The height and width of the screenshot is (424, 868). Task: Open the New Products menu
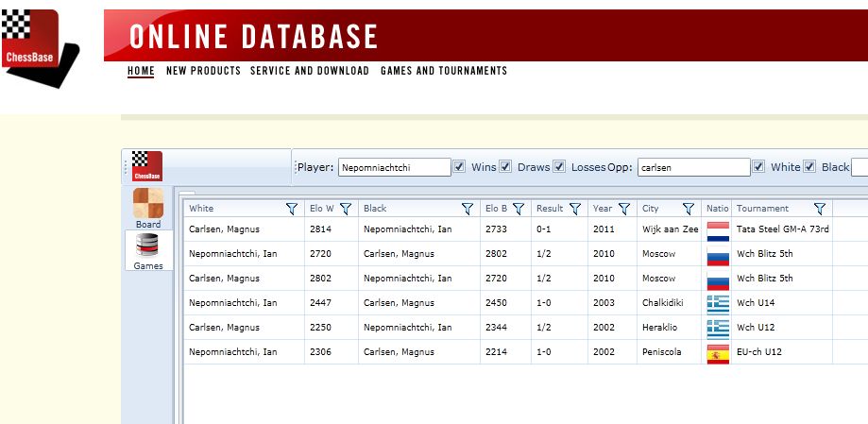click(203, 71)
